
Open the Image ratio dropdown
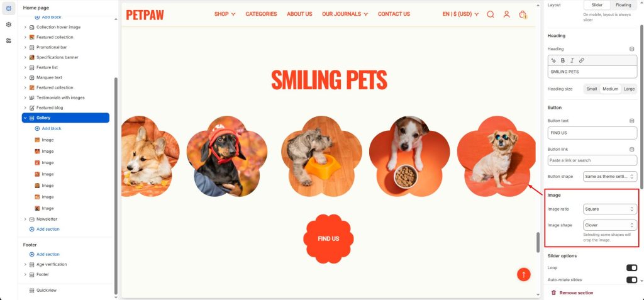pos(610,209)
